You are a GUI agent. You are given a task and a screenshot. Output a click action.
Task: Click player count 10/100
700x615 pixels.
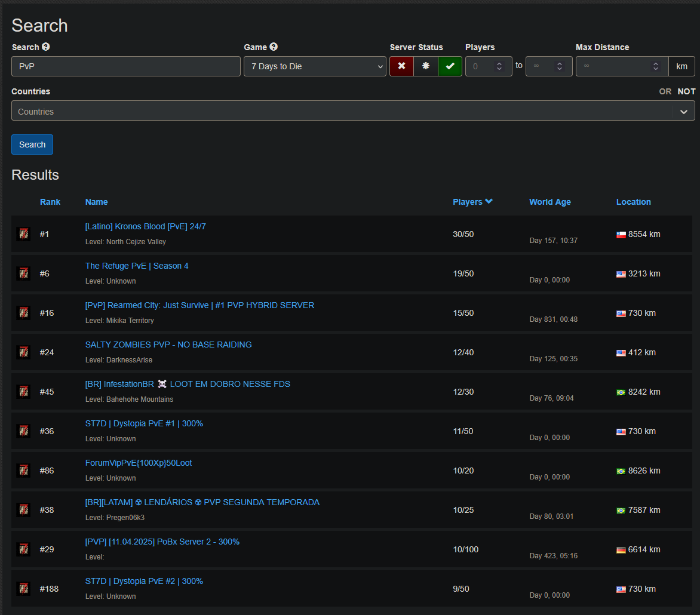pos(466,549)
